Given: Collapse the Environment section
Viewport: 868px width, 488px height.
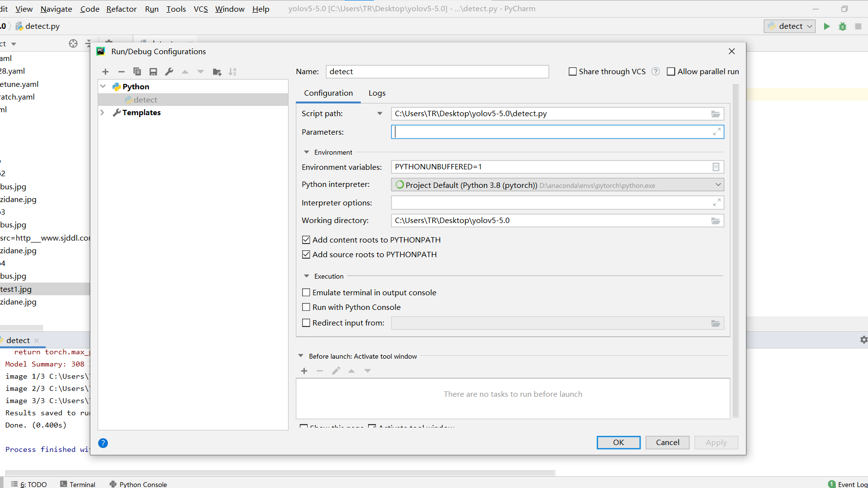Looking at the screenshot, I should coord(307,152).
